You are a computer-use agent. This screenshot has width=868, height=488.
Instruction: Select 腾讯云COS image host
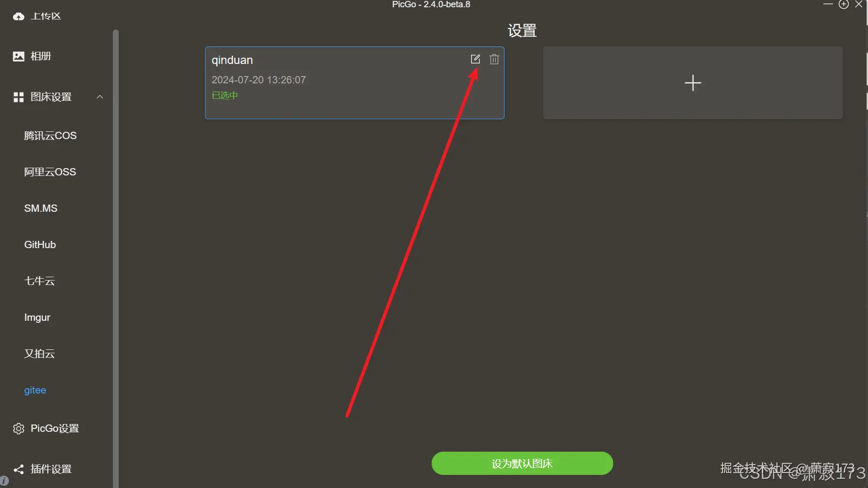[50, 136]
